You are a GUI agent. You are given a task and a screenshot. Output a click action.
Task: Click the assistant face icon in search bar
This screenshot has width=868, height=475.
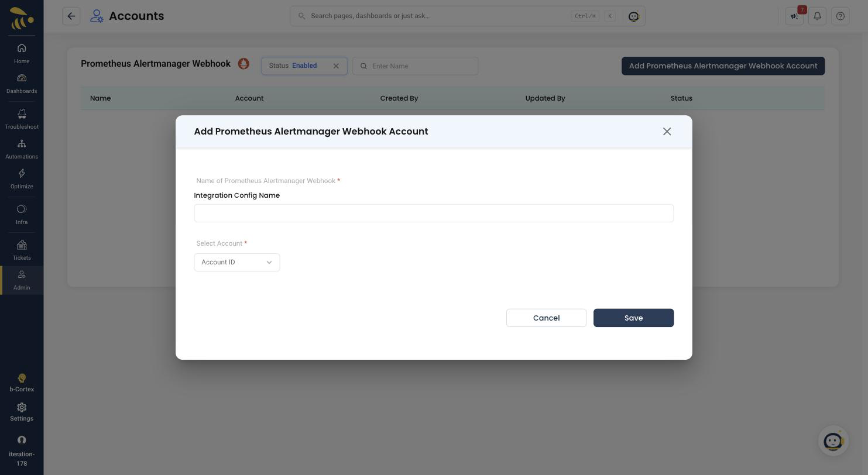pos(633,16)
